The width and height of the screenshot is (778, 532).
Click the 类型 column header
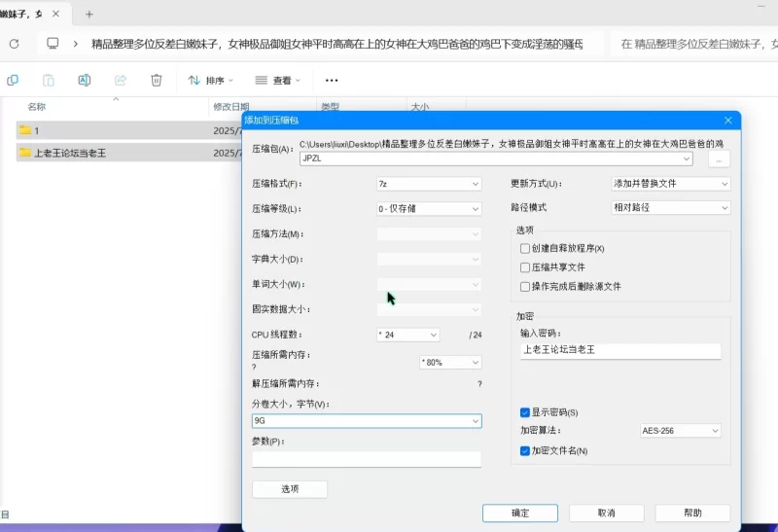tap(330, 107)
